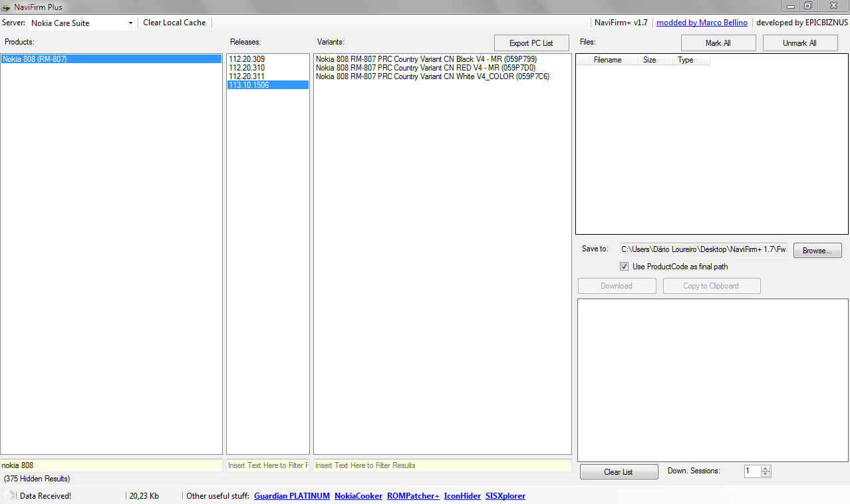
Task: Open the Guardian PLATINUM link
Action: tap(292, 496)
